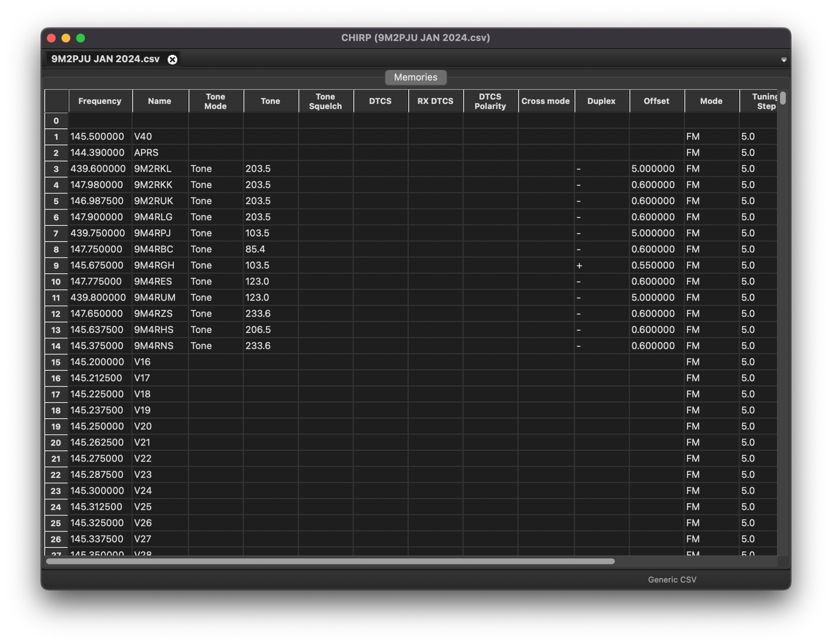Image resolution: width=832 pixels, height=644 pixels.
Task: Click the Name column header
Action: 160,101
